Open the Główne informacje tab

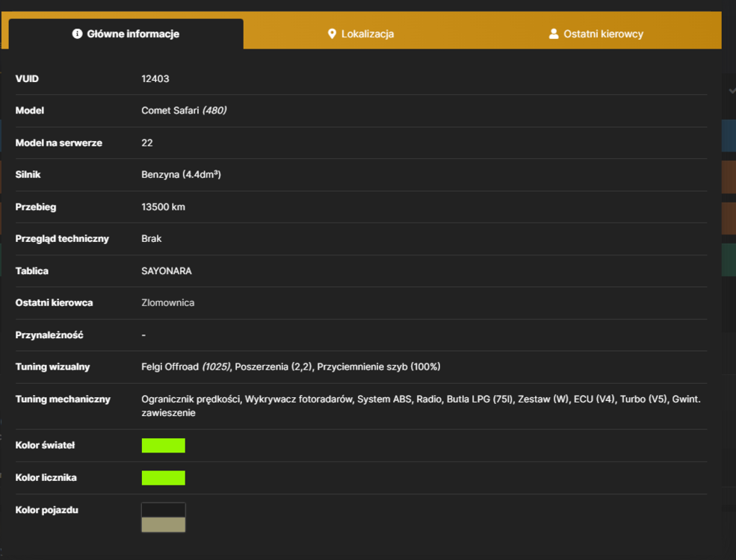pos(126,34)
